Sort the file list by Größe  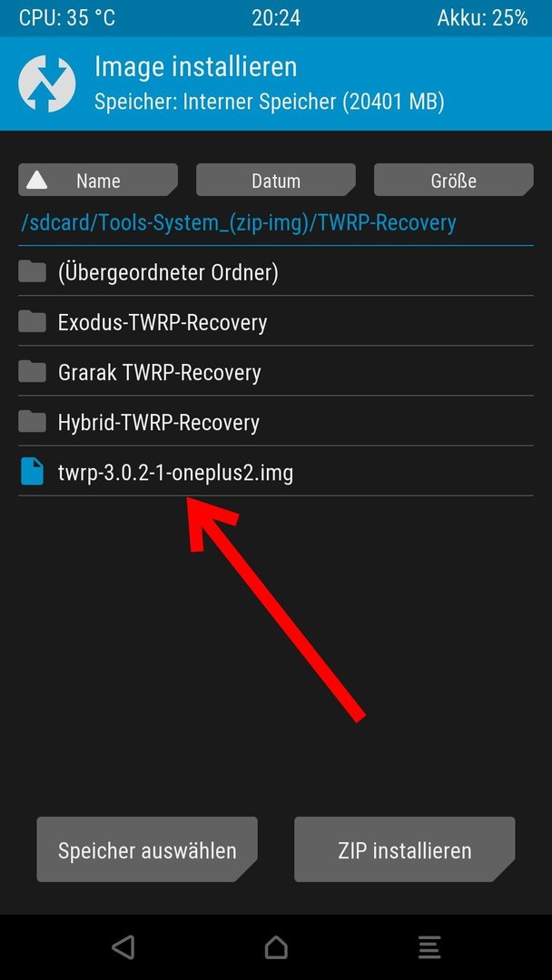[x=453, y=181]
